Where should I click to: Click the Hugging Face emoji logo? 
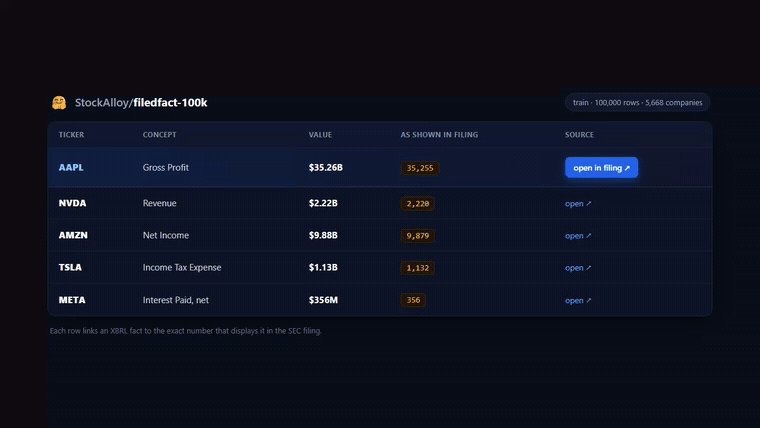coord(59,103)
